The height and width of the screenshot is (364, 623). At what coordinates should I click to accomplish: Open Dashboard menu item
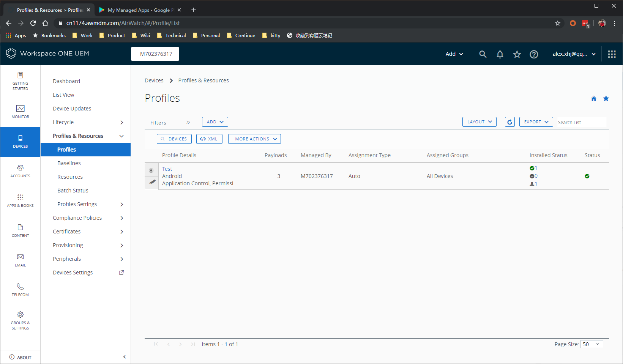pos(66,81)
